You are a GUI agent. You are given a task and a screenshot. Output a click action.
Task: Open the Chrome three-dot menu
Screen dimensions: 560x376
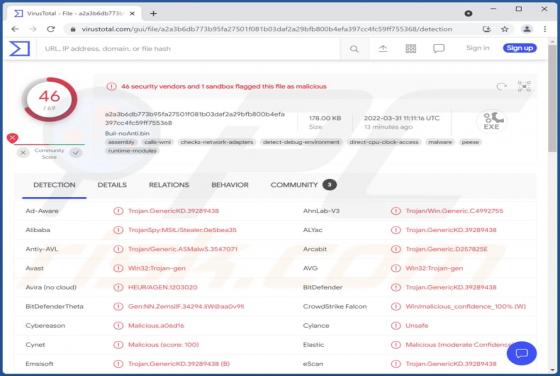[545, 29]
